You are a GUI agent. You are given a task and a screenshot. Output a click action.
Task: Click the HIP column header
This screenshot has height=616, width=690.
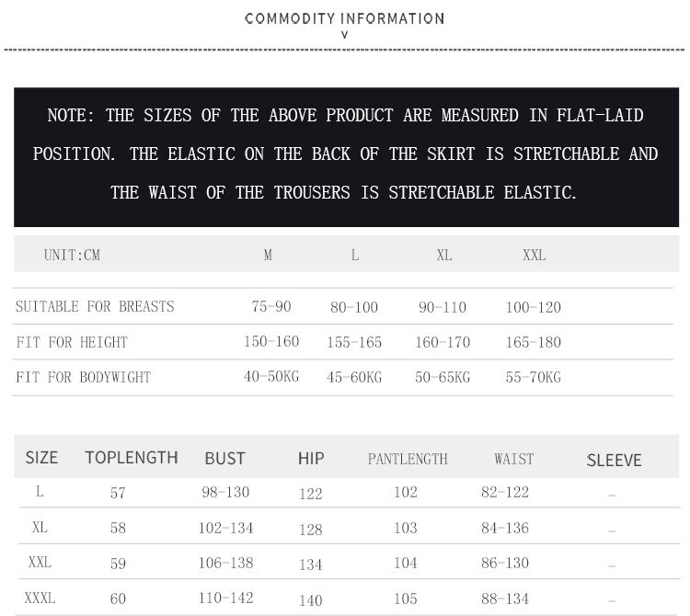(311, 458)
